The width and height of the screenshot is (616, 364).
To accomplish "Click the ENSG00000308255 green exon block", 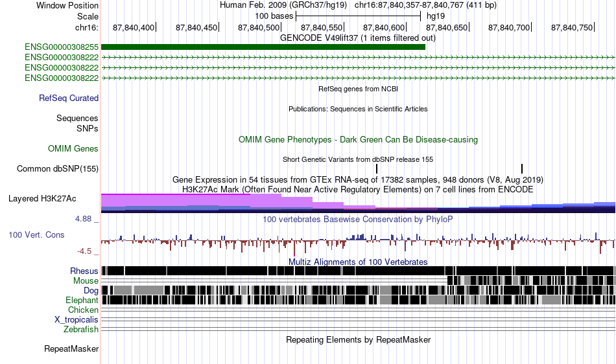I will pyautogui.click(x=263, y=47).
